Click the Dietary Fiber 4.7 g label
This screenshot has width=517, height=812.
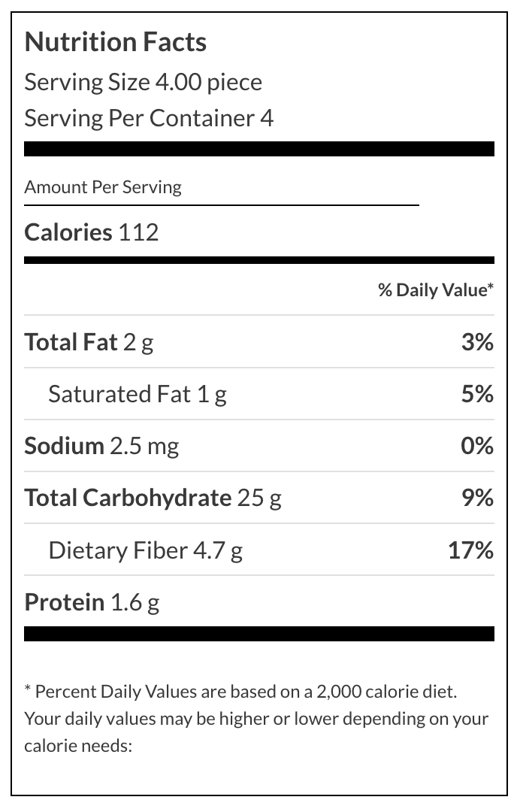click(145, 550)
